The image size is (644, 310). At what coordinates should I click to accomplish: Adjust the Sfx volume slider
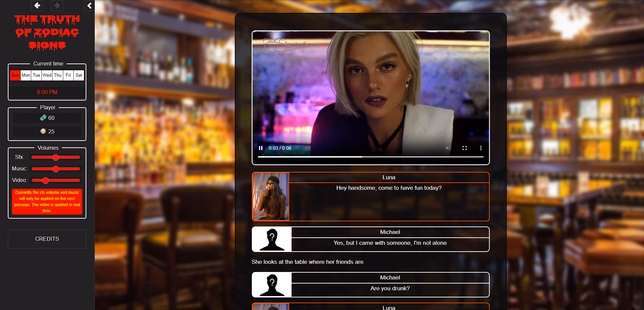coord(56,157)
